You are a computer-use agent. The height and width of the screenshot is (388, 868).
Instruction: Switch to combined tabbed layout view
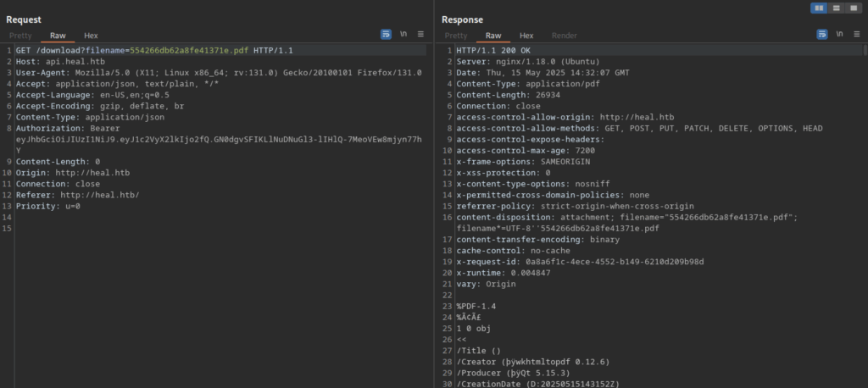pos(854,8)
